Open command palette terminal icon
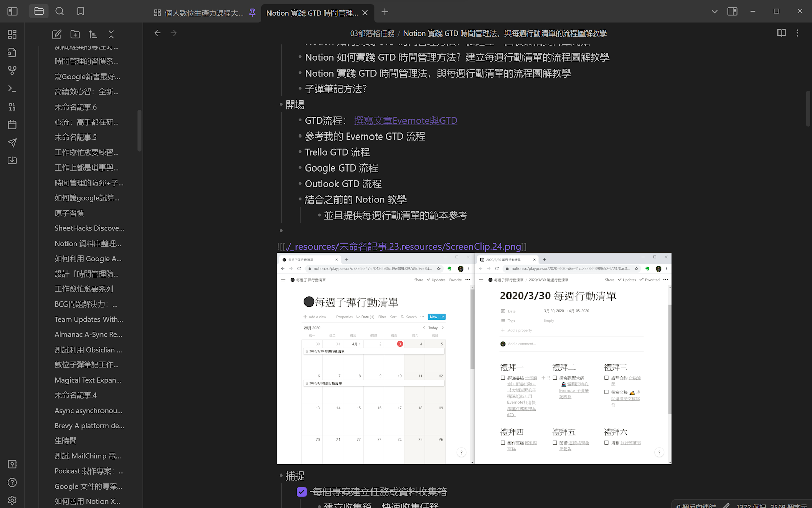This screenshot has width=812, height=508. [12, 89]
